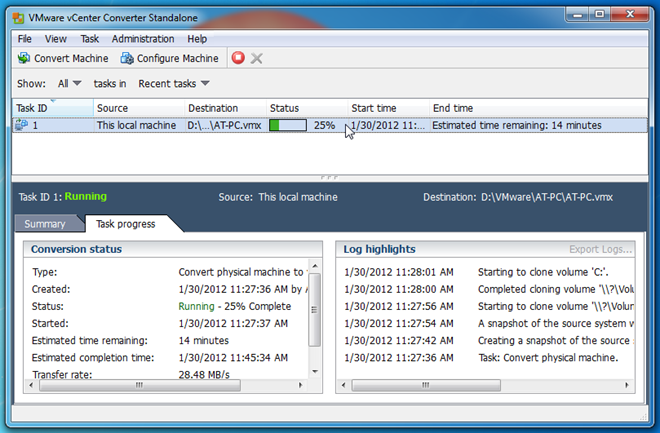Click the task icon in row 1
Screen dimensions: 660x433
coord(21,125)
